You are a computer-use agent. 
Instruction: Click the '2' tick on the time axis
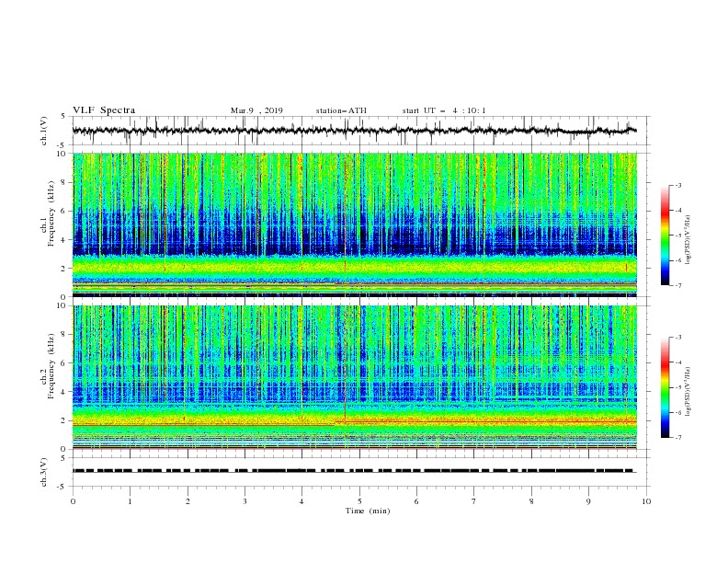[188, 501]
